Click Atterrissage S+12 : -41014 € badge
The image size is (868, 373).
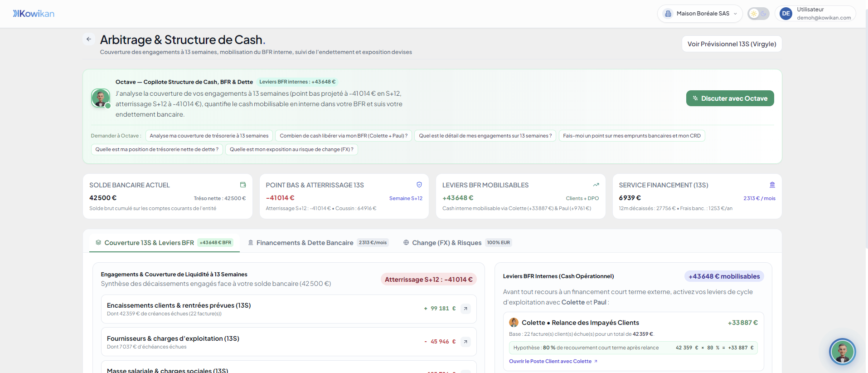[429, 280]
